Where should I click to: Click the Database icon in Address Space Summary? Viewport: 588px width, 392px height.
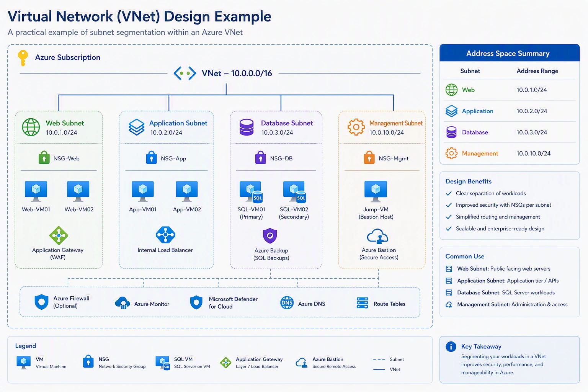(x=451, y=132)
